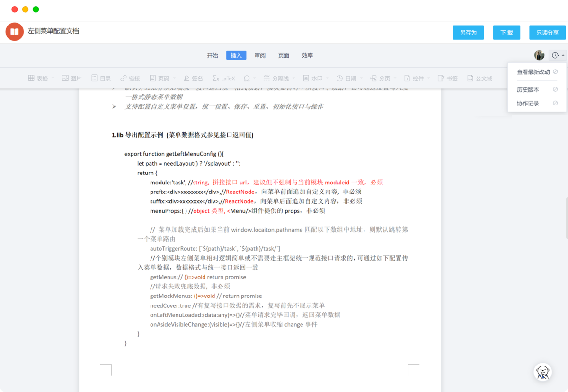Click the line starting 'onLeftMenuLoaded:'
This screenshot has width=568, height=392.
245,315
